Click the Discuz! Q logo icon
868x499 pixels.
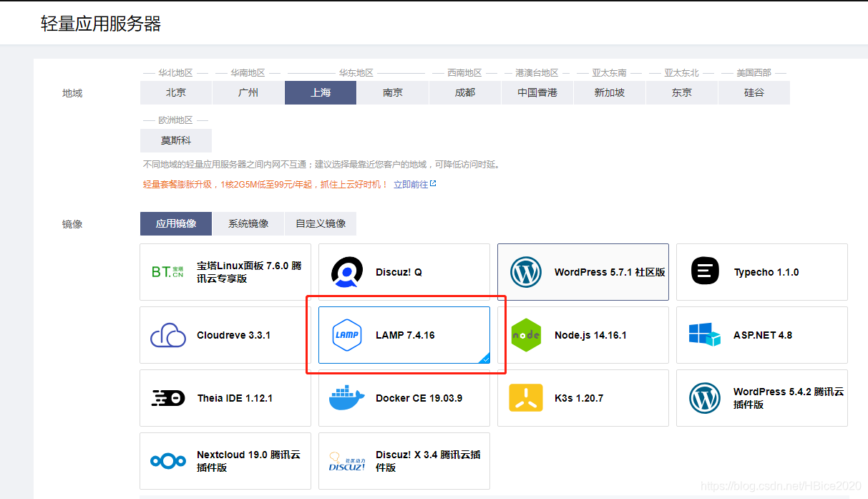click(x=347, y=272)
